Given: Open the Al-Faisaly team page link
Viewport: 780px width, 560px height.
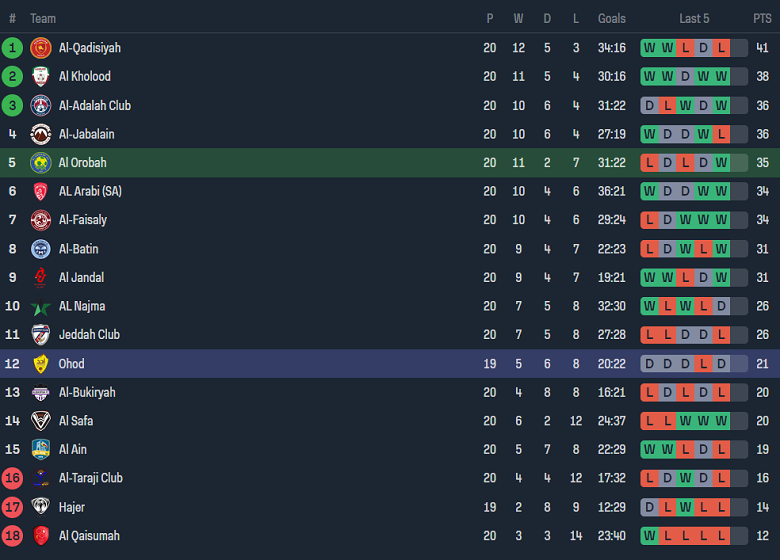Looking at the screenshot, I should coord(83,220).
